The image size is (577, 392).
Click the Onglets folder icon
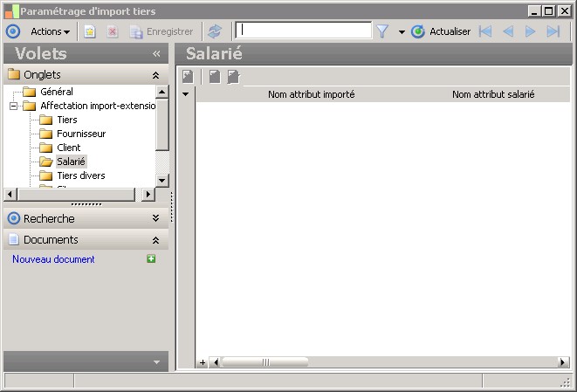(x=14, y=74)
